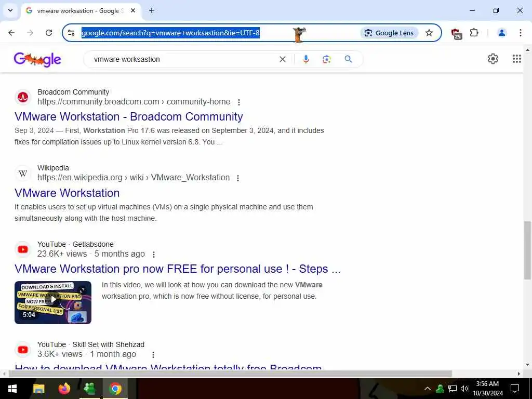Open the Google apps grid
This screenshot has width=532, height=399.
click(x=516, y=59)
